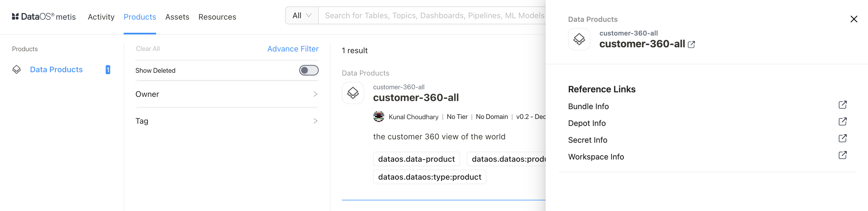
Task: Click owner name Kunal Choudhary
Action: tap(414, 117)
